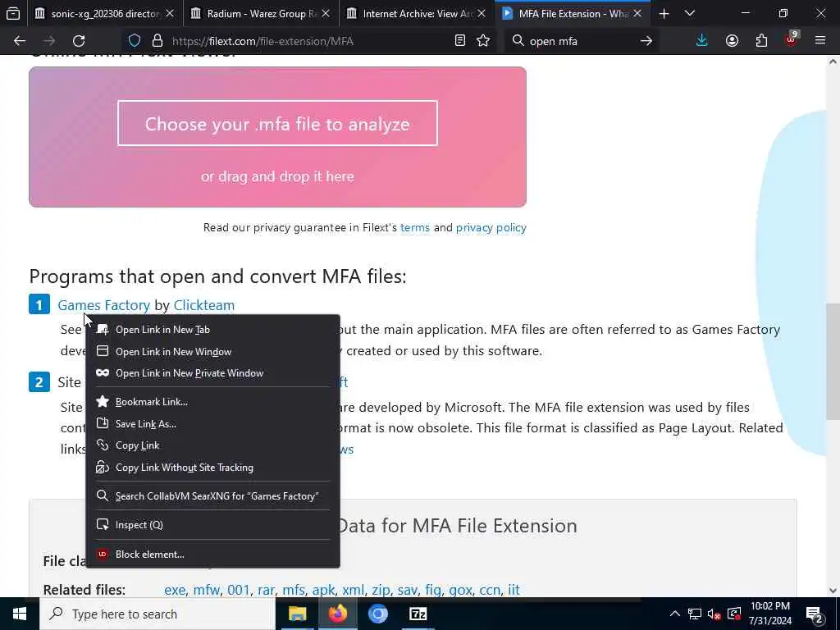840x630 pixels.
Task: Open the zip related file link
Action: [x=381, y=589]
